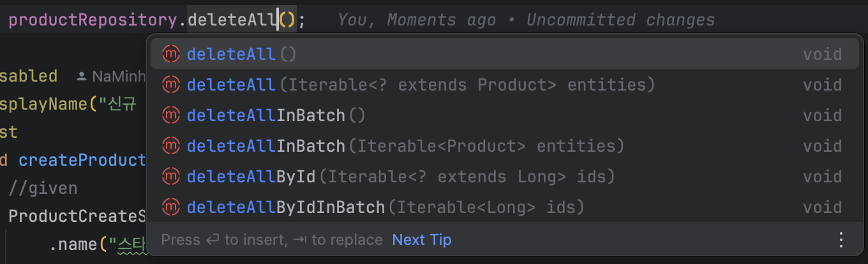This screenshot has width=868, height=264.
Task: Click the void return type of deleteAll()
Action: pyautogui.click(x=823, y=54)
